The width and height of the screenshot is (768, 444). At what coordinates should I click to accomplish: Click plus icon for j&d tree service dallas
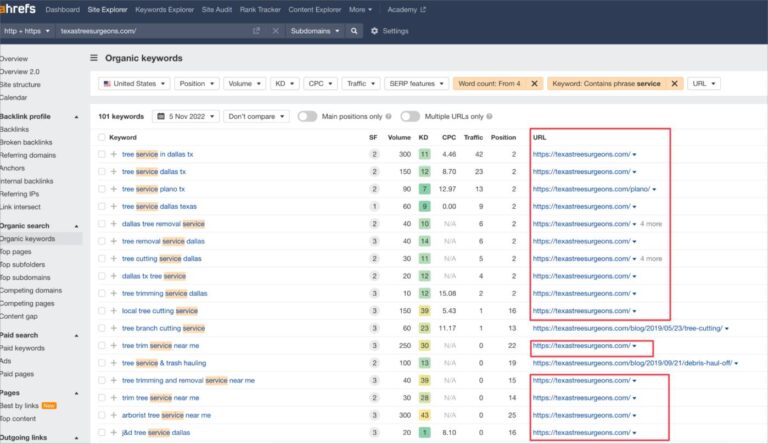click(x=114, y=432)
